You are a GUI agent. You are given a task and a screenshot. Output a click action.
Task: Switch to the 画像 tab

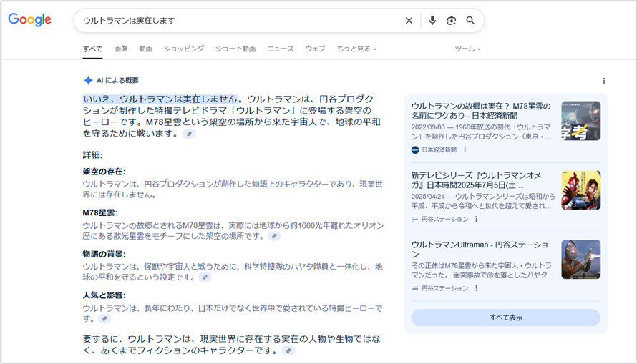coord(121,49)
